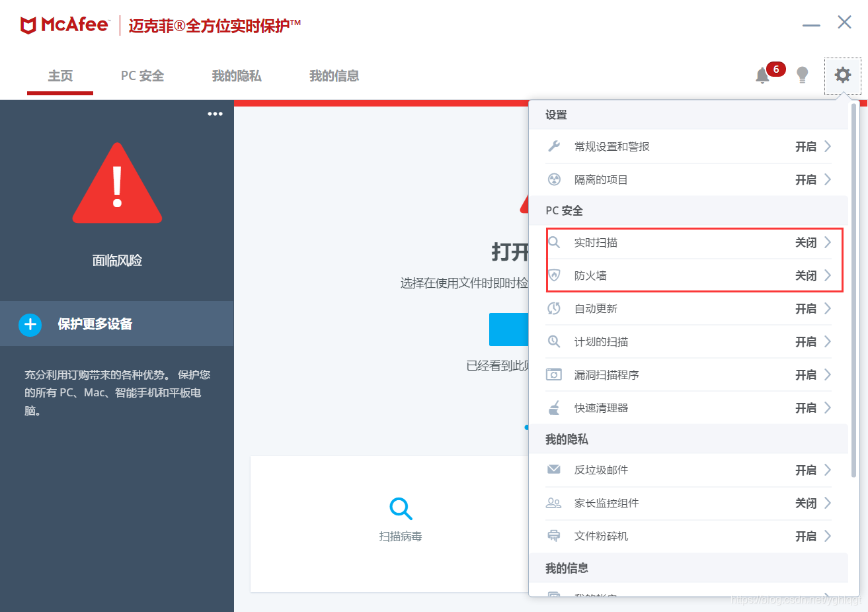Click the 面临风险 status text
This screenshot has width=868, height=612.
pyautogui.click(x=117, y=260)
